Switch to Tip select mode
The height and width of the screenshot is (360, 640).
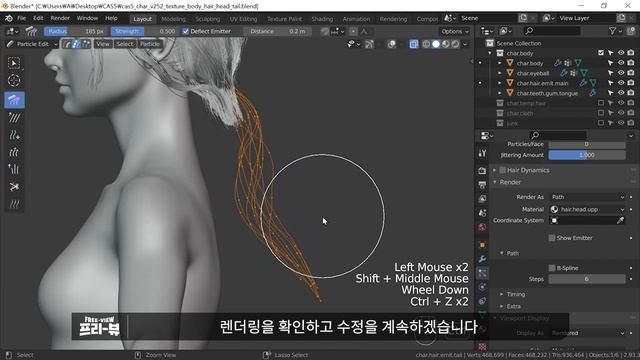pyautogui.click(x=86, y=44)
